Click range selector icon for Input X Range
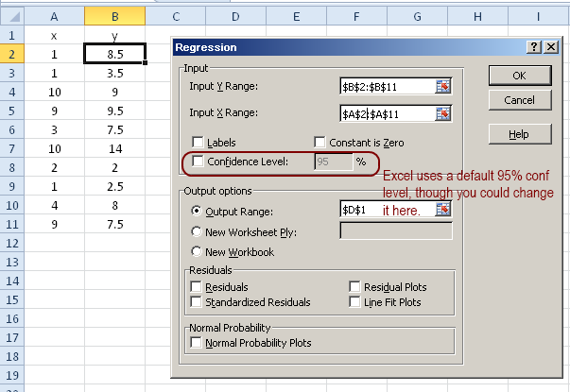The image size is (570, 392). pos(442,114)
